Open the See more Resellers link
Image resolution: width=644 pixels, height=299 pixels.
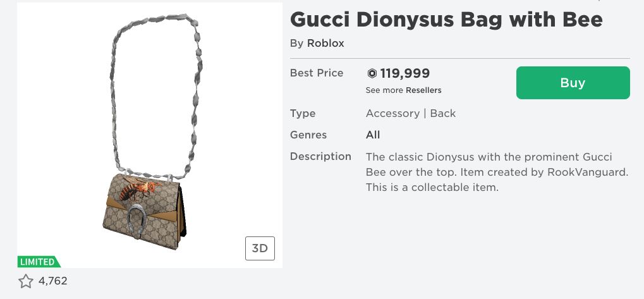423,90
